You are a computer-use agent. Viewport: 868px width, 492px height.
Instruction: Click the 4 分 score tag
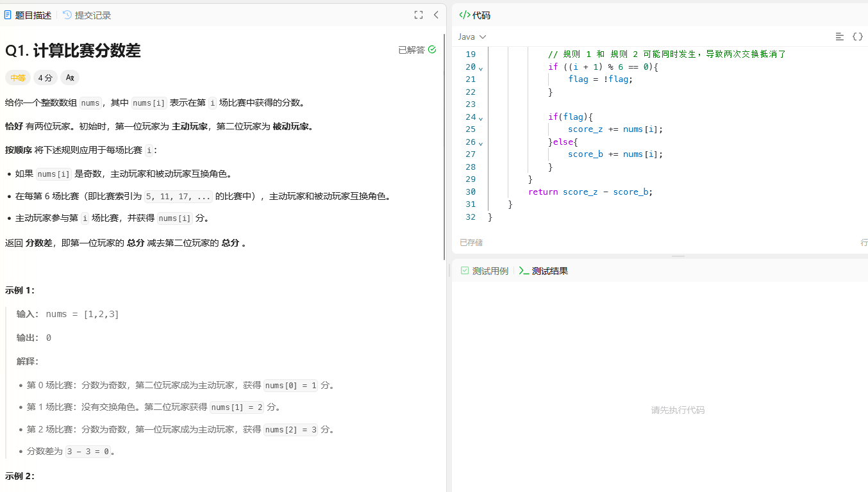pyautogui.click(x=45, y=78)
